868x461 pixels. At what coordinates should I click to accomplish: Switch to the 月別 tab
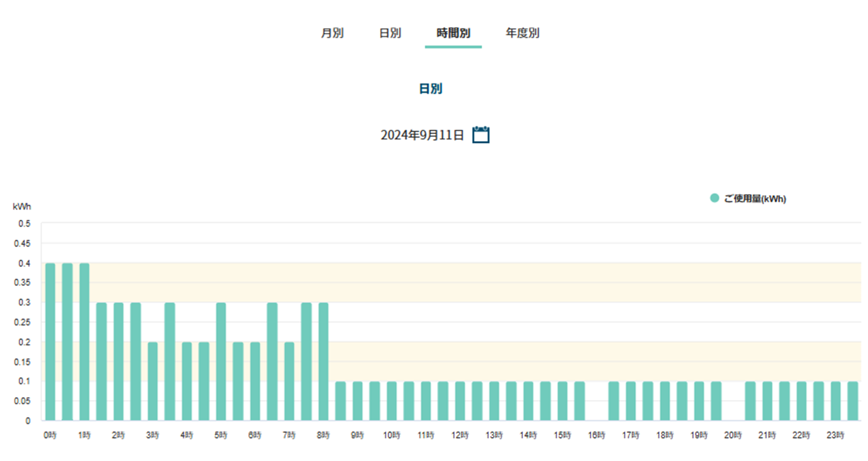click(332, 33)
